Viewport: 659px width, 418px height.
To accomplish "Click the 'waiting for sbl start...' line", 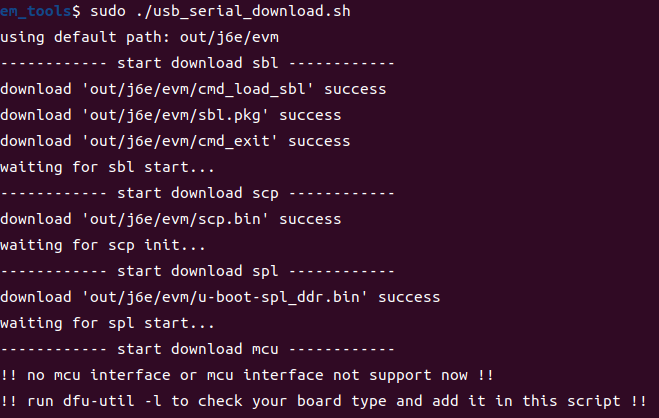I will [x=107, y=167].
